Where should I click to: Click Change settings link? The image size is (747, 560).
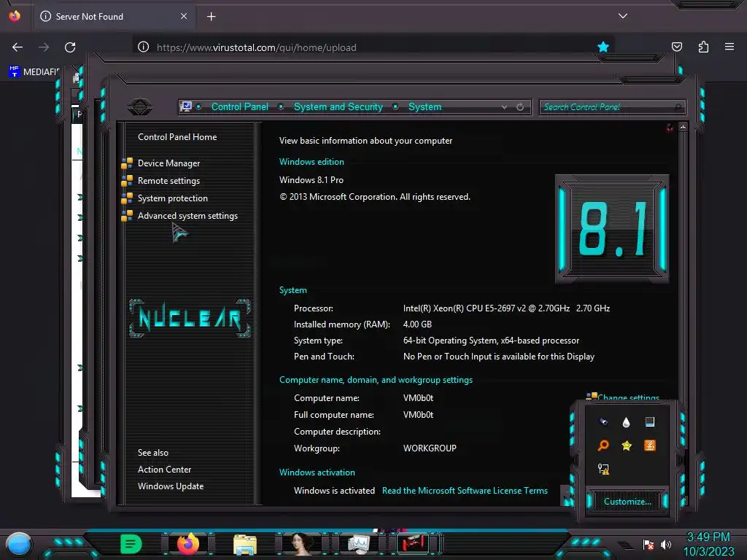click(x=628, y=397)
